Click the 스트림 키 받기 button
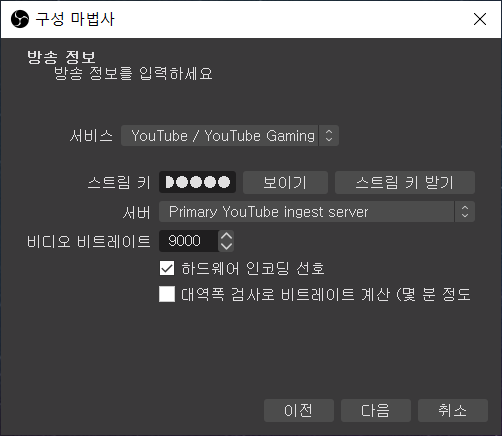 (405, 182)
